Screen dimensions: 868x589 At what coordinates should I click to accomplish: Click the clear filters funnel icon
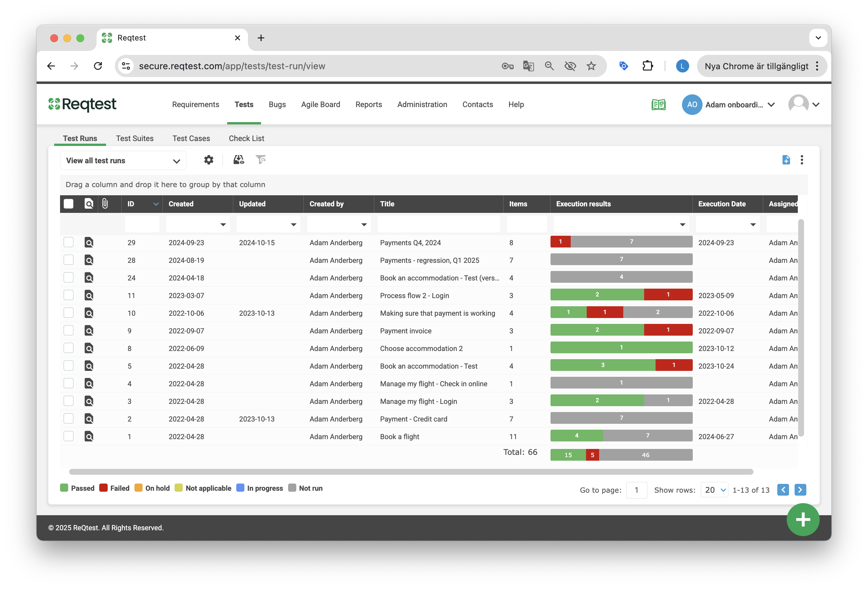tap(261, 160)
